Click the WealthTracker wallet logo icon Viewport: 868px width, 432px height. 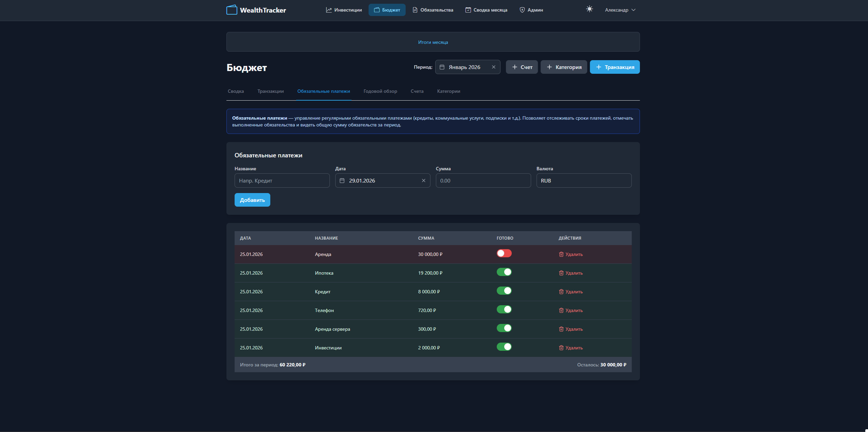coord(232,10)
